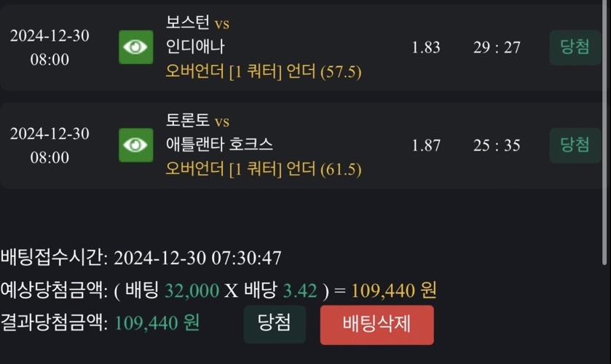Select the 토론토 team name
Viewport: 611px width, 364px height.
(x=187, y=121)
